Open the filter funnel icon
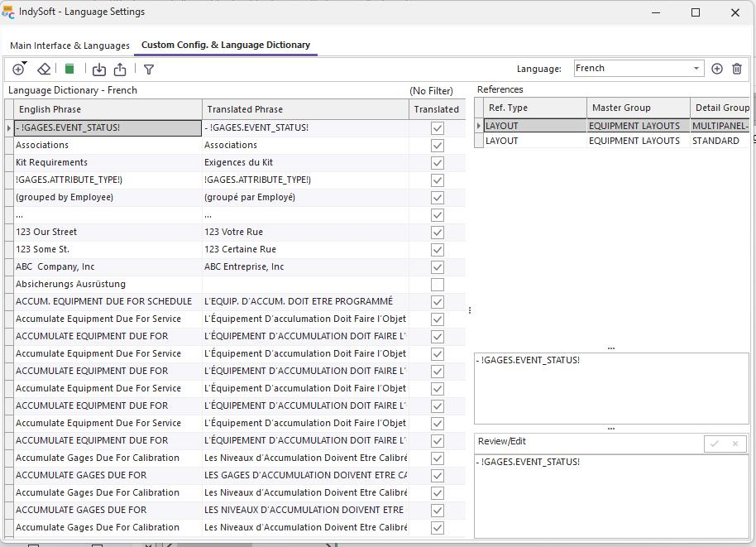The image size is (756, 547). [149, 70]
